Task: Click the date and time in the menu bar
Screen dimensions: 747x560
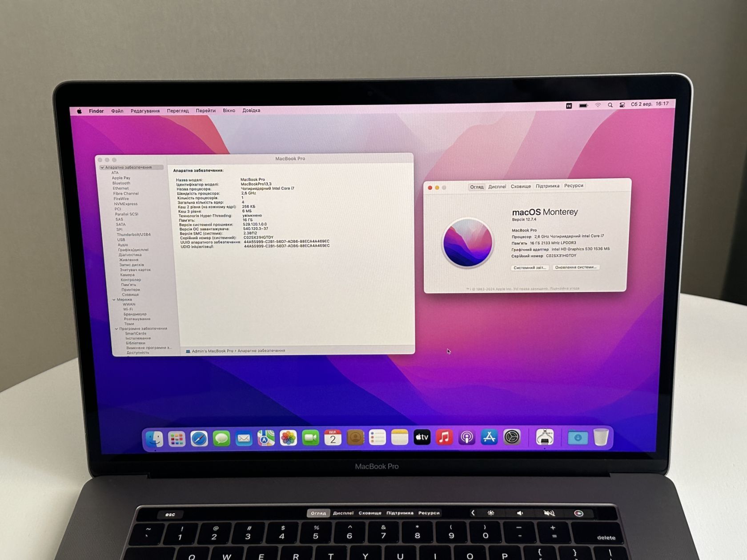Action: [650, 104]
